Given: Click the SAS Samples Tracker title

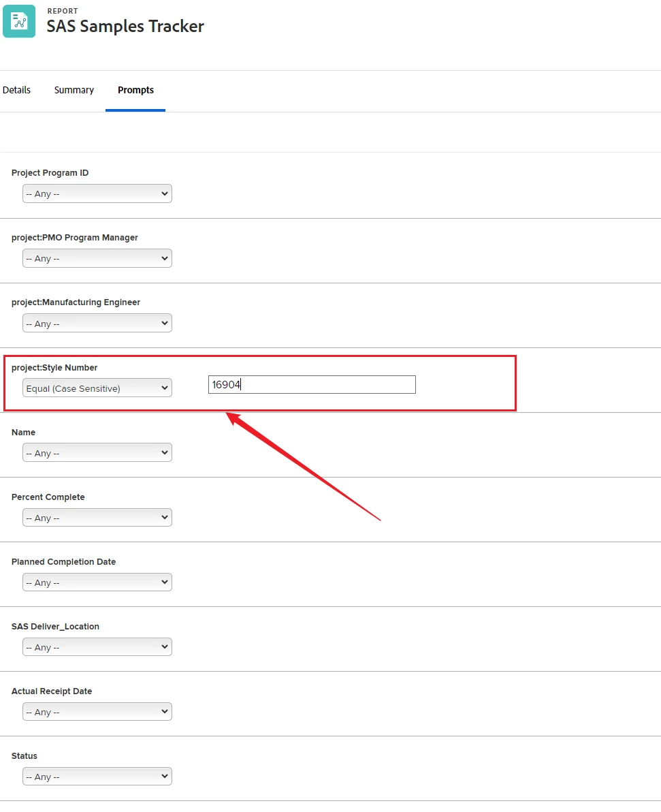Looking at the screenshot, I should click(x=125, y=27).
